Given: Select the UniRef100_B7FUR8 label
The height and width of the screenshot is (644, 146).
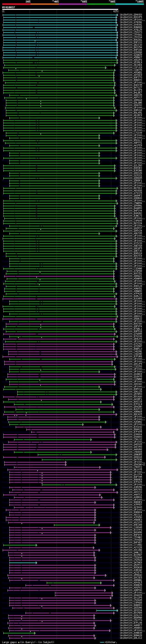Looking at the screenshot, I should (x=131, y=356).
